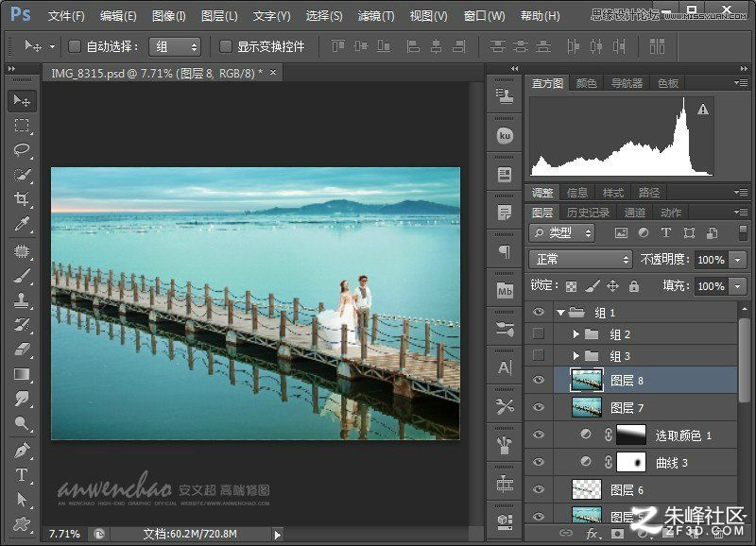
Task: Switch to the 导航器 tab
Action: tap(627, 83)
